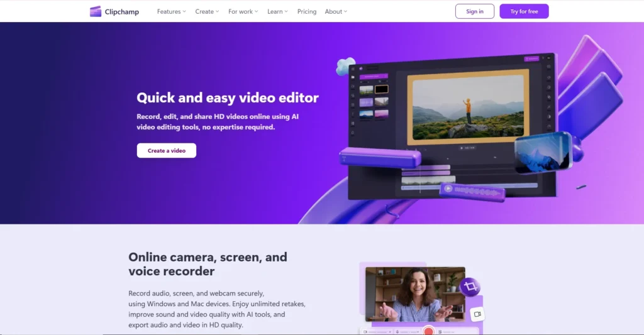Click the play icon on the audio waveform clip

pos(448,188)
